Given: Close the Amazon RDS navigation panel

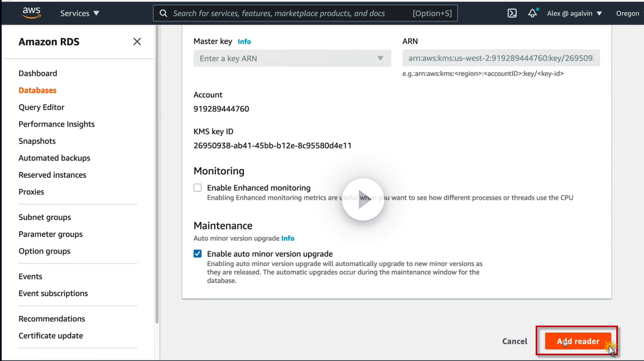Looking at the screenshot, I should (137, 42).
